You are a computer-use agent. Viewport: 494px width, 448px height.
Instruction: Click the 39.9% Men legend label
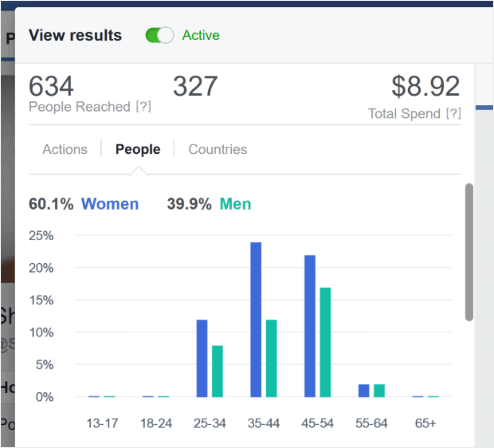point(209,204)
